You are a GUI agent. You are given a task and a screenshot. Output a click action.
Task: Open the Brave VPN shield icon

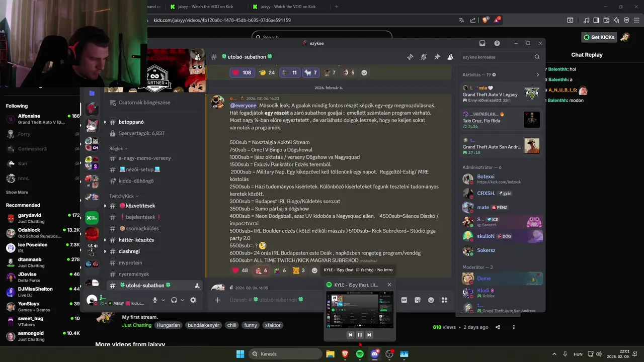pos(626,20)
